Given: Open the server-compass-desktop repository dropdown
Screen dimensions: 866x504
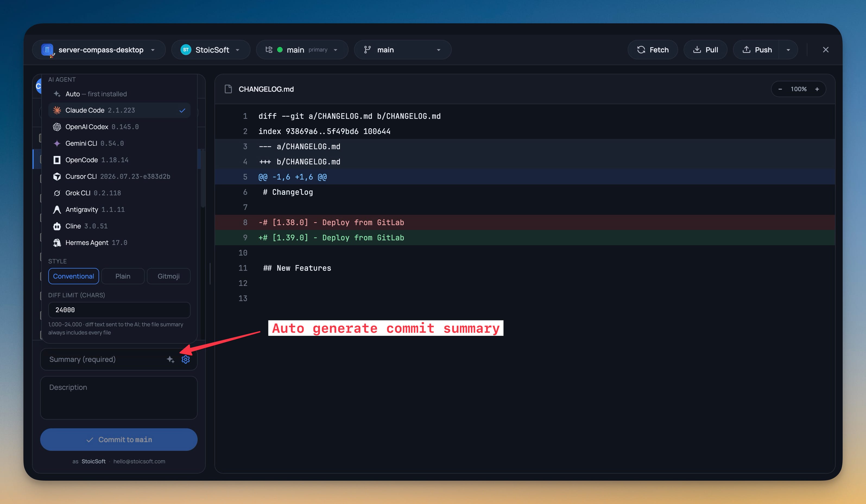Looking at the screenshot, I should coord(99,50).
